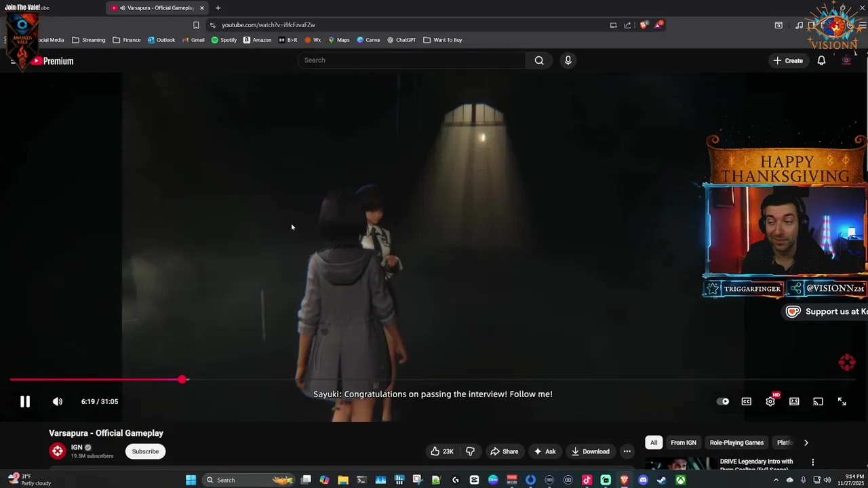Open the ChatGPT bookmark

[401, 40]
